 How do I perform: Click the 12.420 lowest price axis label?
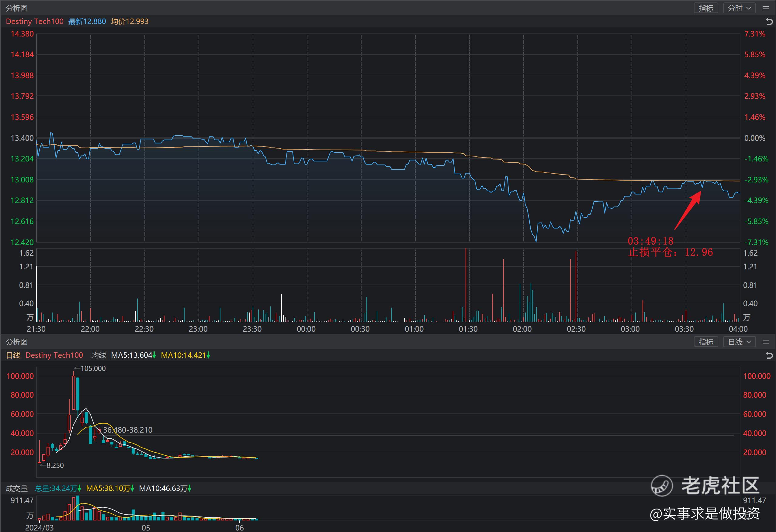pos(23,242)
